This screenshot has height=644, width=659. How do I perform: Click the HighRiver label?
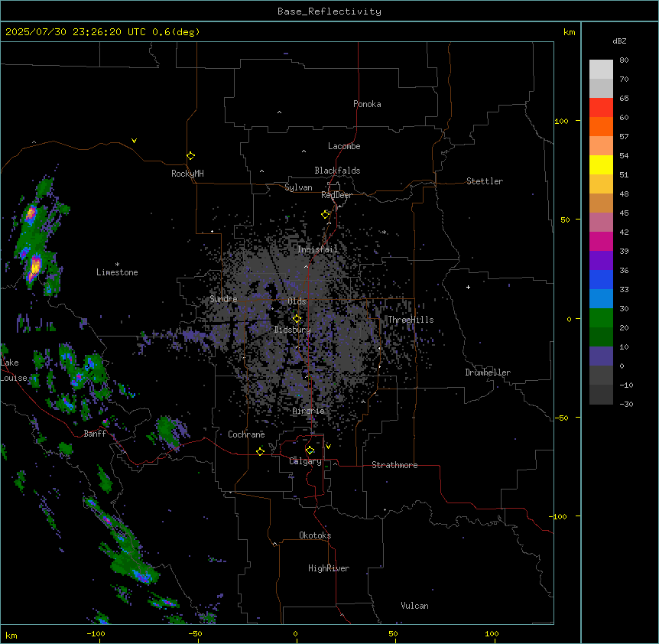click(x=328, y=568)
